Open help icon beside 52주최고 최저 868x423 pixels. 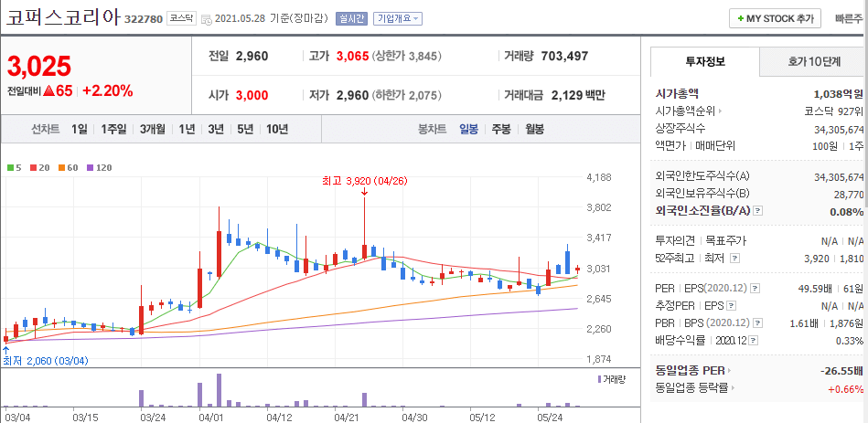pos(734,258)
